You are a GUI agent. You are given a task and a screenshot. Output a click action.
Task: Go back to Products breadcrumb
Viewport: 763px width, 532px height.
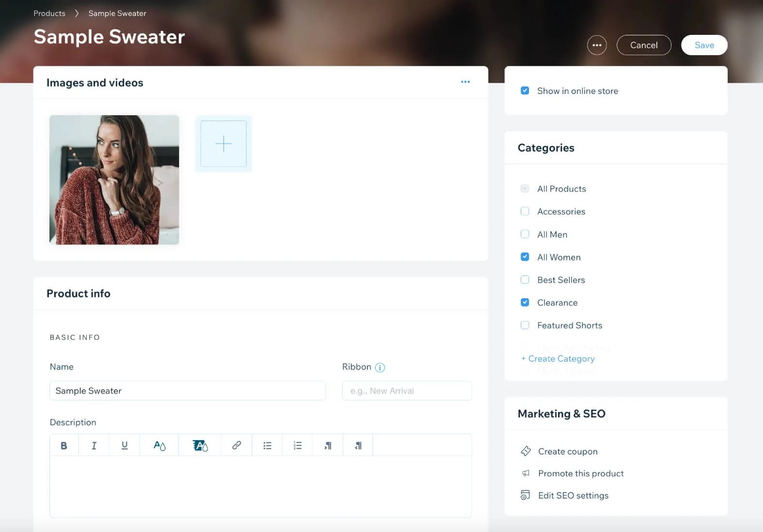click(49, 14)
